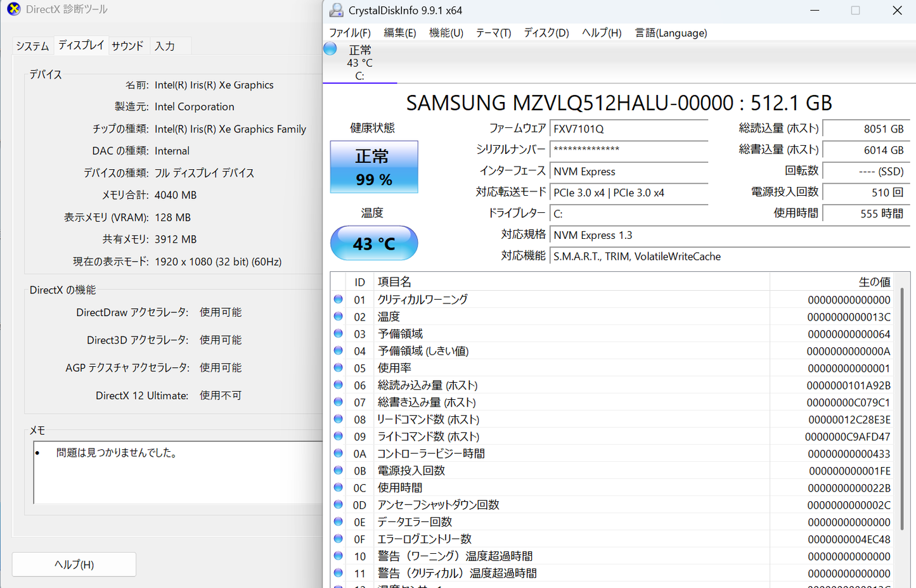Click the status orb for row 03 予備領域

pyautogui.click(x=339, y=333)
